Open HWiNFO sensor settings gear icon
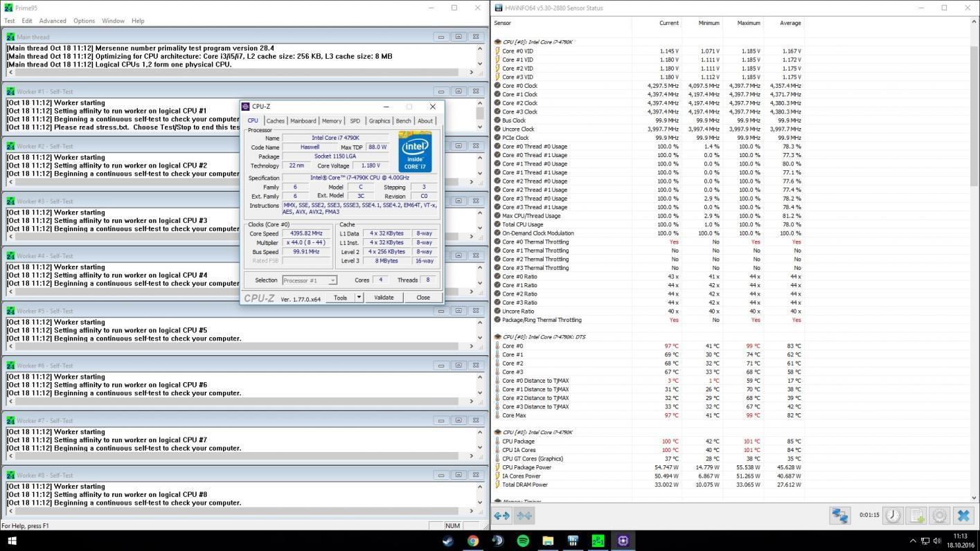This screenshot has height=551, width=980. pyautogui.click(x=940, y=516)
